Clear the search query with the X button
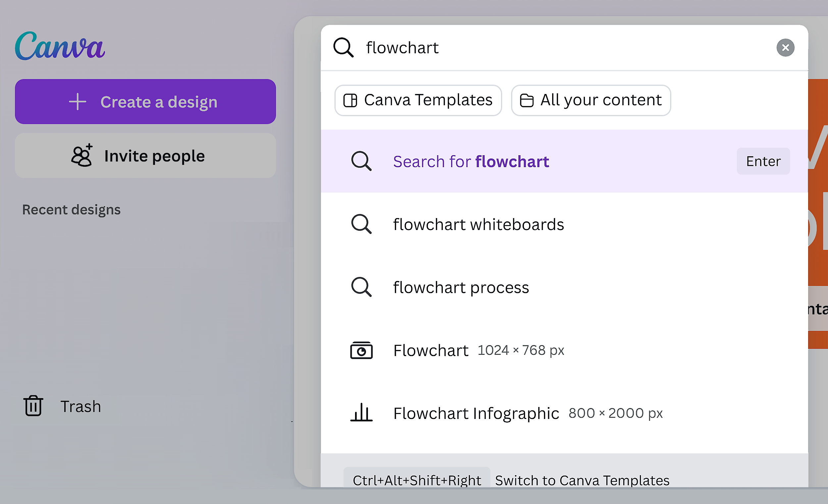 click(785, 47)
